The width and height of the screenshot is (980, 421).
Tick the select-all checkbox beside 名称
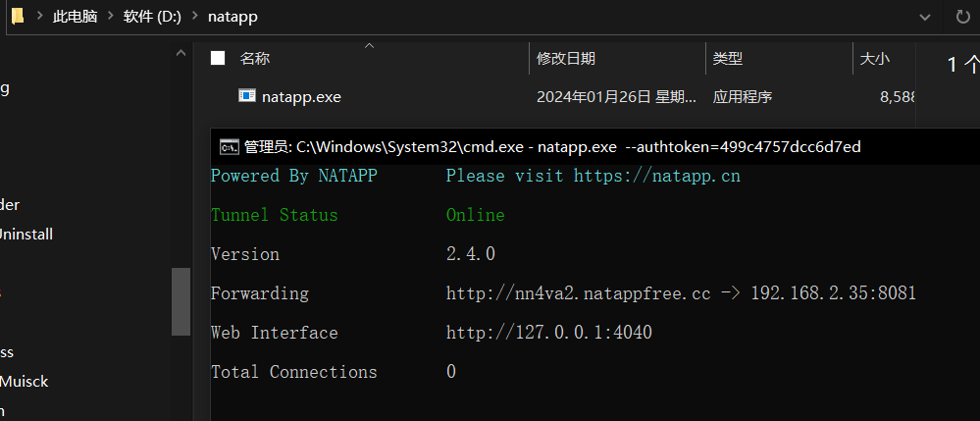pyautogui.click(x=218, y=58)
